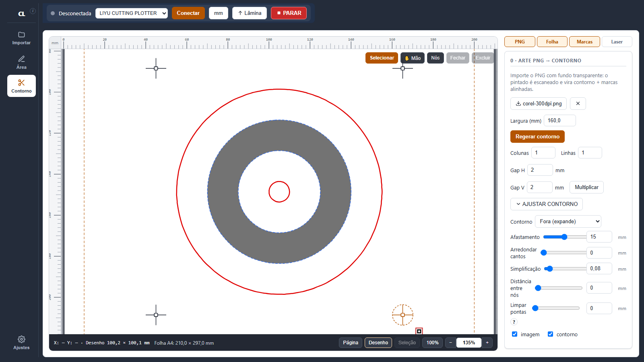Switch to the Folha tab

click(x=552, y=41)
